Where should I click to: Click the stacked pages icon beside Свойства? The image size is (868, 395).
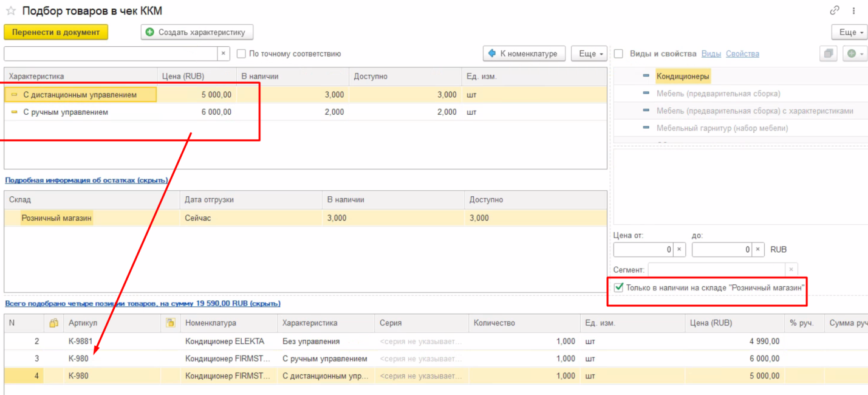coord(828,53)
